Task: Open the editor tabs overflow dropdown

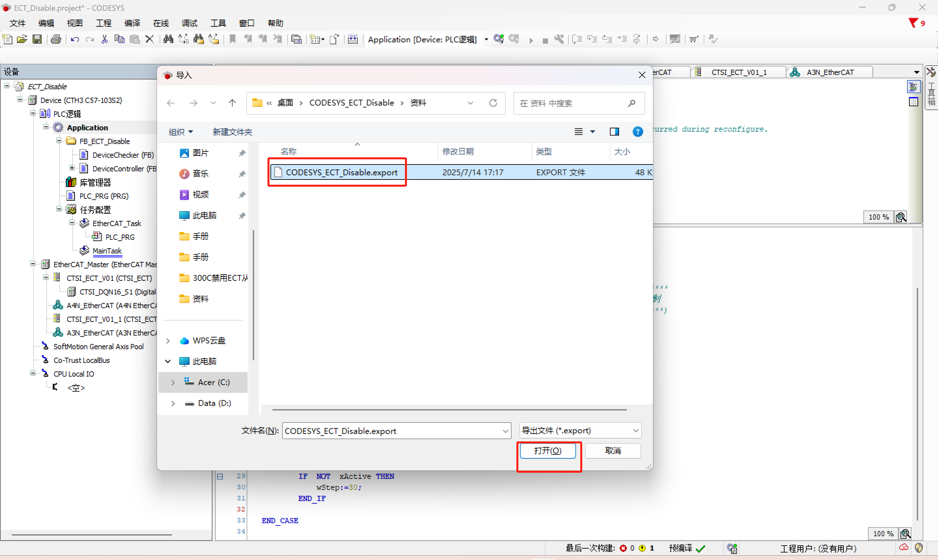Action: click(916, 72)
